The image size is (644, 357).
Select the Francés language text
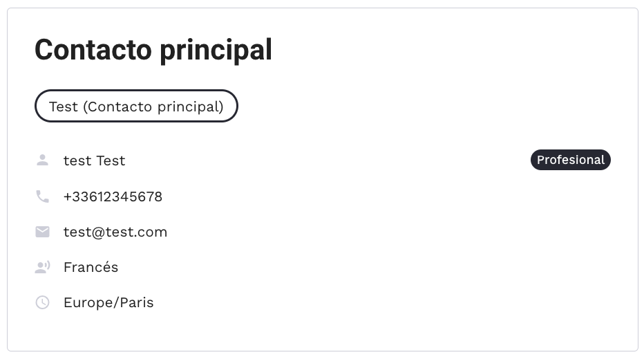tap(91, 267)
